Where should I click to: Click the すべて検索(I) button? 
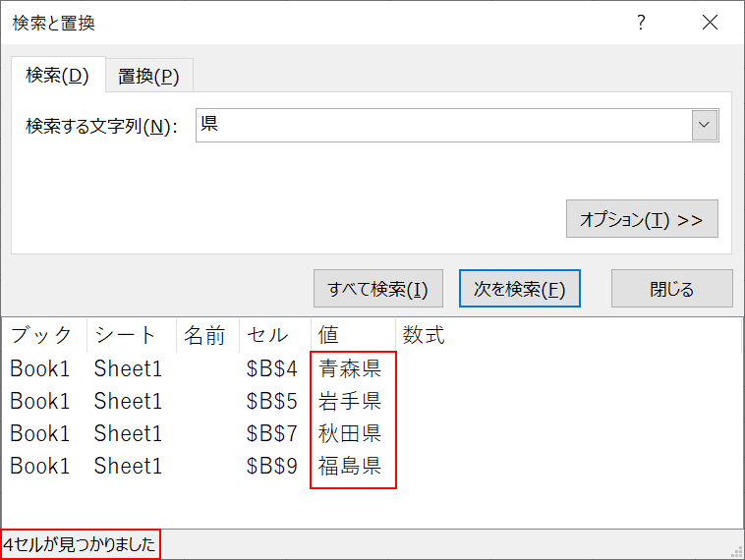click(x=378, y=289)
